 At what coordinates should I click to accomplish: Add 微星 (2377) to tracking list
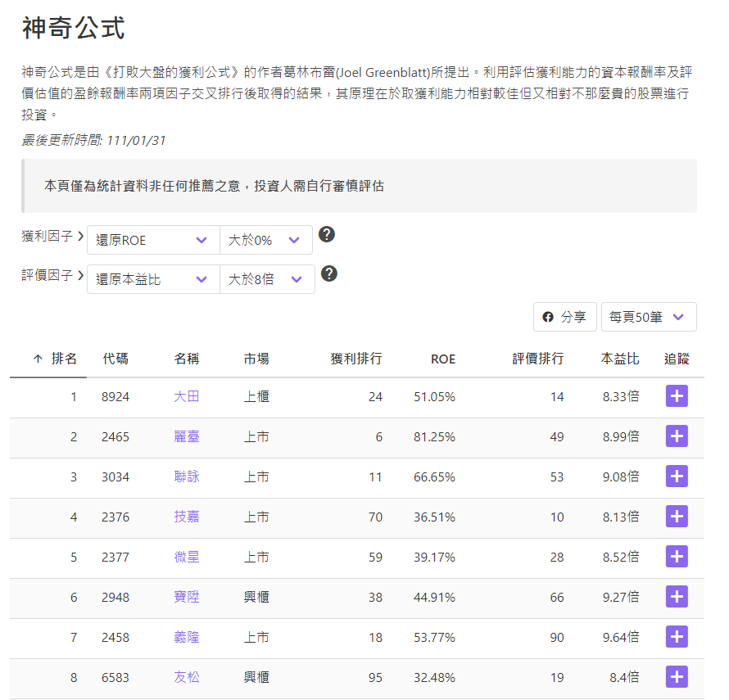tap(677, 557)
